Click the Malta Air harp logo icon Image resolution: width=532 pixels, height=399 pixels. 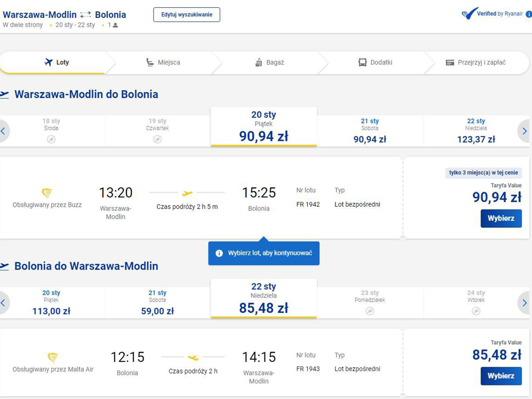53,357
